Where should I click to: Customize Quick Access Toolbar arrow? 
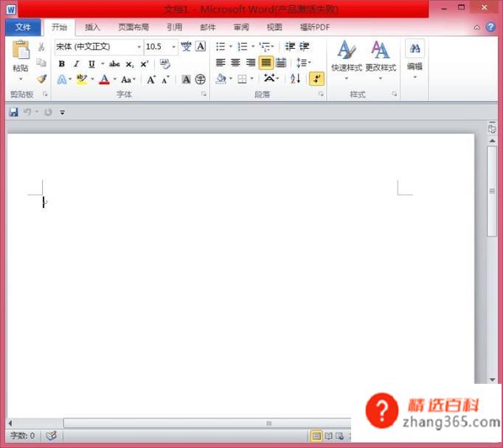pos(62,112)
